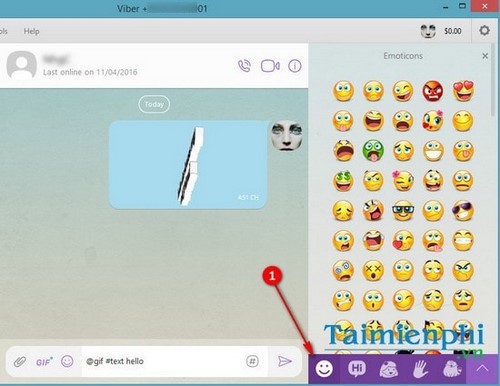Open the GIF picker in message bar
The width and height of the screenshot is (500, 386).
click(44, 362)
